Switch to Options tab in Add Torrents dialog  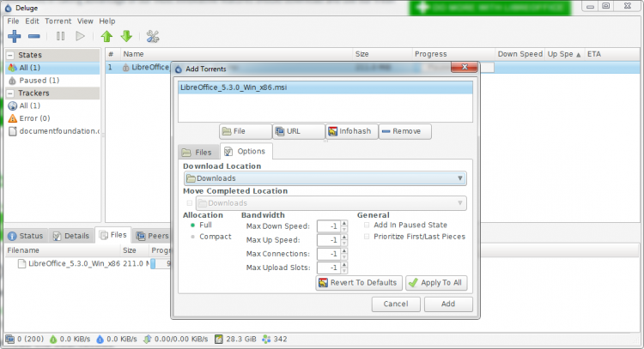246,151
